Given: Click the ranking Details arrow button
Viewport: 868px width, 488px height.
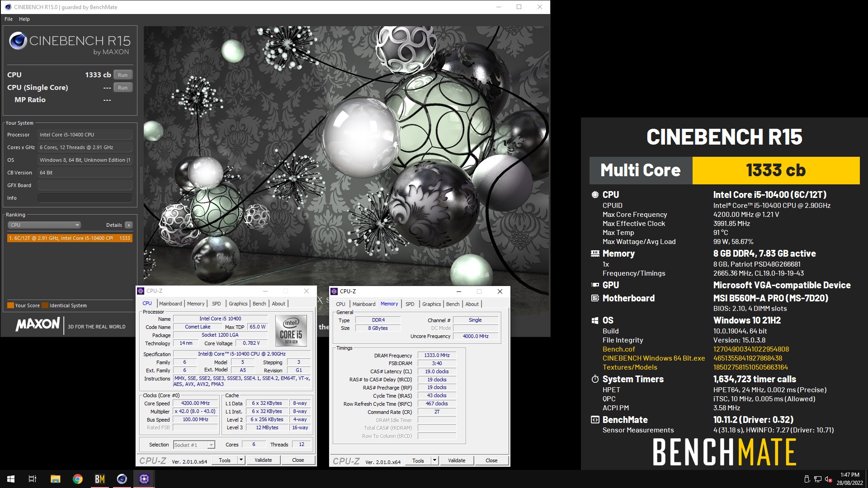Looking at the screenshot, I should coord(129,225).
